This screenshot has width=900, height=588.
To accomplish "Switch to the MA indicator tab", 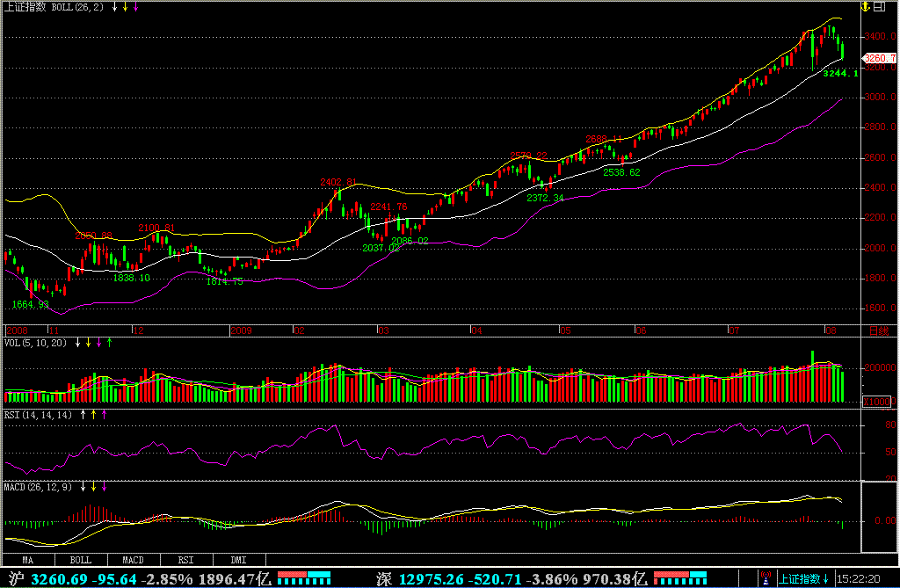I will click(x=28, y=560).
